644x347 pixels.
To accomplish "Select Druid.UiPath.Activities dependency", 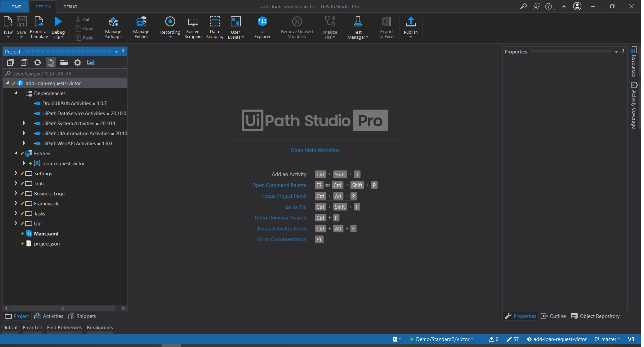I will [x=74, y=104].
